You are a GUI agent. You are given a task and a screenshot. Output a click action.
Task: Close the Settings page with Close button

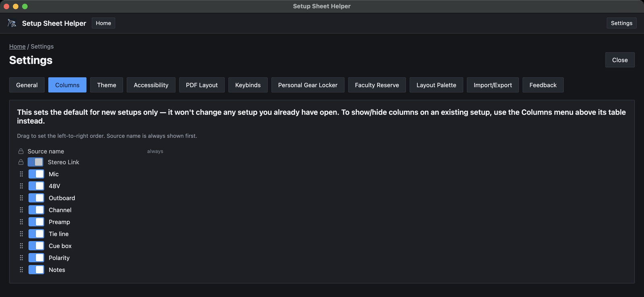[620, 60]
